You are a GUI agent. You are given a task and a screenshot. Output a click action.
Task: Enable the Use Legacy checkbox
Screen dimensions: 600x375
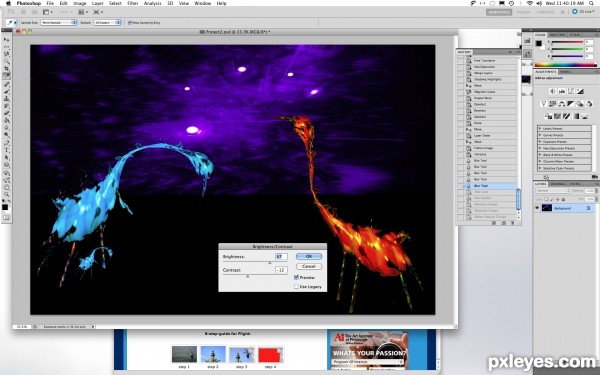coord(296,286)
